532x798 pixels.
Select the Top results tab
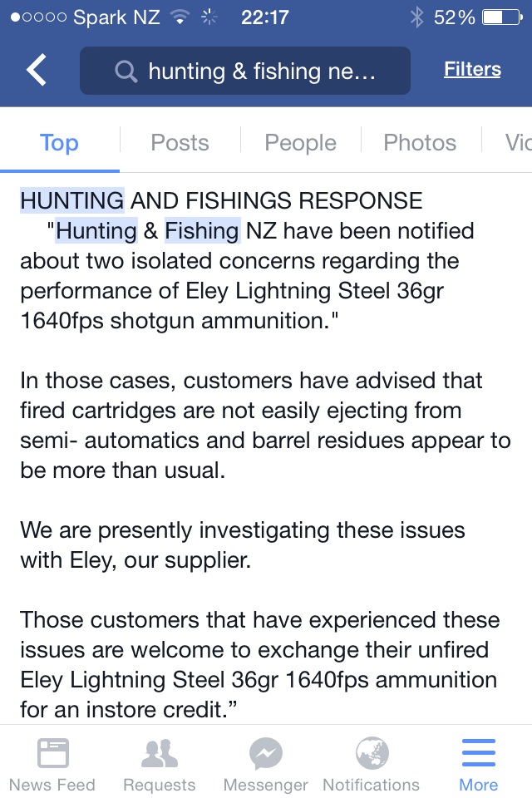[59, 142]
